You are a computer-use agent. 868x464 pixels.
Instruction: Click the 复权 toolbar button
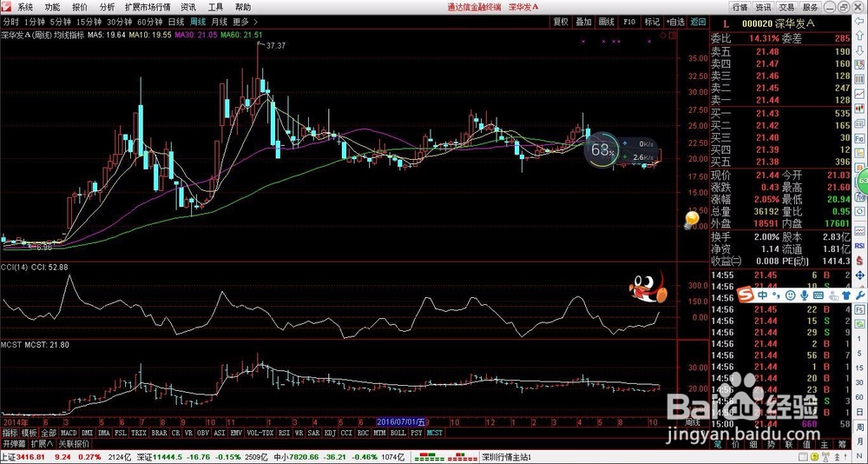(x=561, y=22)
